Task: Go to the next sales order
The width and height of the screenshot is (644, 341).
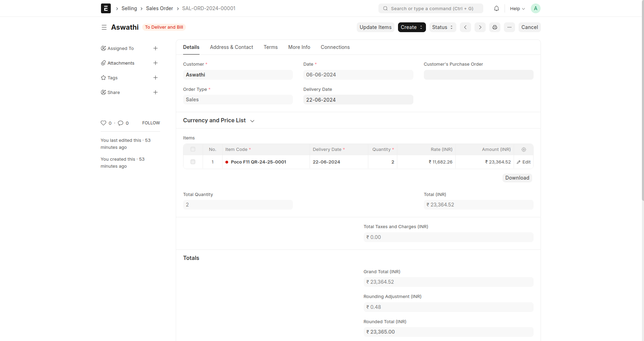Action: tap(480, 27)
